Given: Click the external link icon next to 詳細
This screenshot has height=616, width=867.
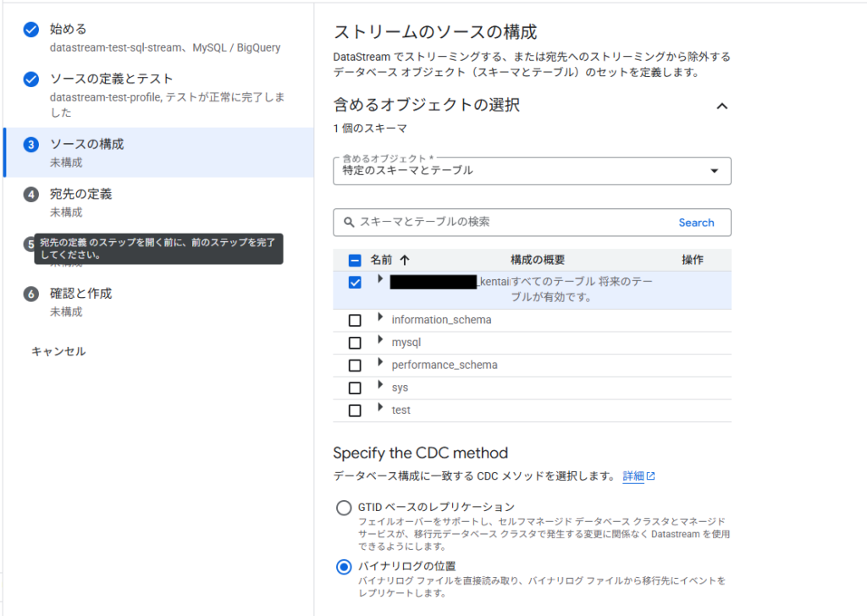Looking at the screenshot, I should pos(651,476).
